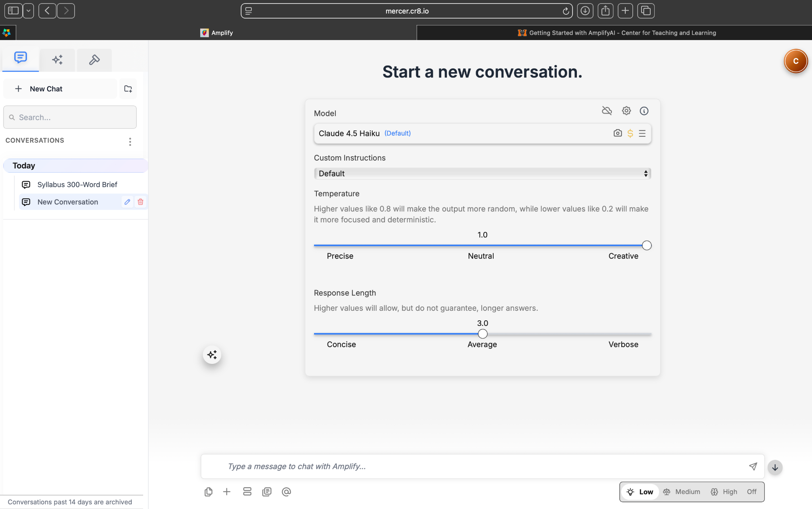
Task: Start a New Chat
Action: click(60, 89)
